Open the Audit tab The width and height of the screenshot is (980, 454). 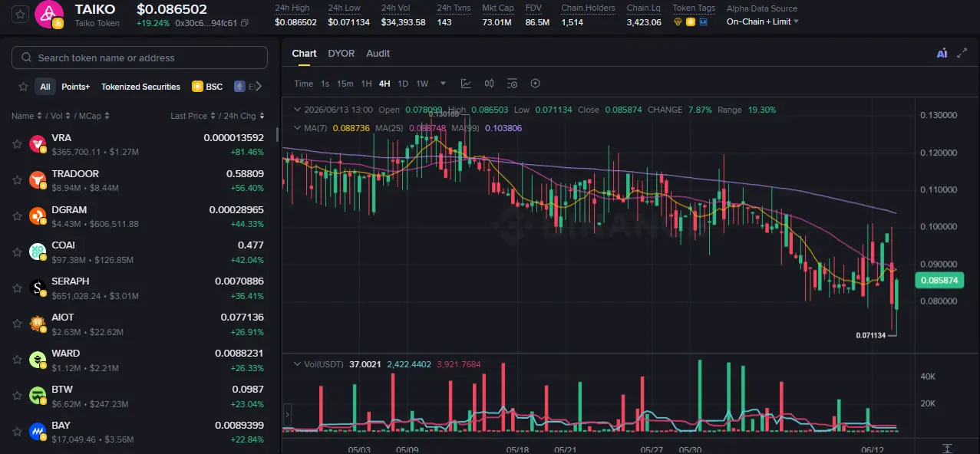point(378,54)
